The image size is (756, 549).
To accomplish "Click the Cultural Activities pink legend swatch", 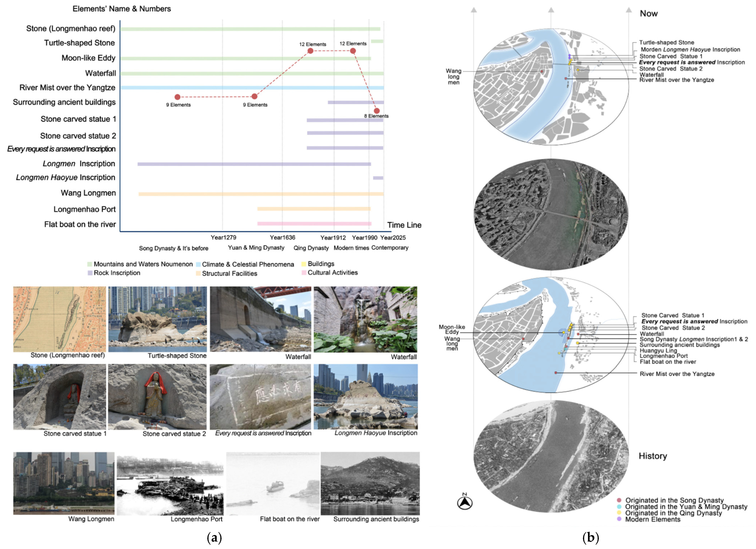I will pyautogui.click(x=304, y=273).
